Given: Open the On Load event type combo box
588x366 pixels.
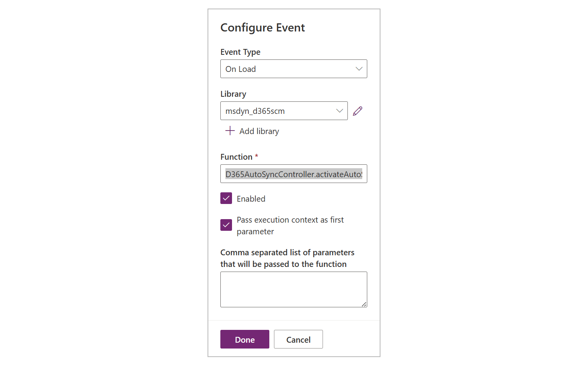Looking at the screenshot, I should tap(288, 69).
